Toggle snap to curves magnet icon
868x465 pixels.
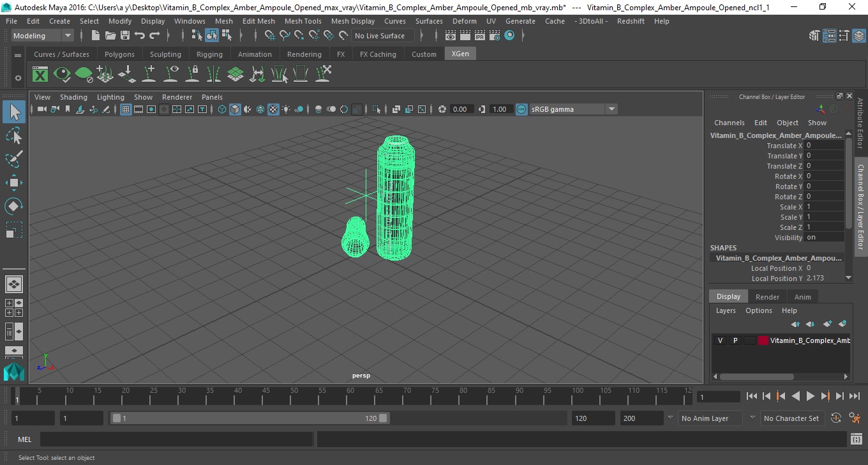pos(285,36)
